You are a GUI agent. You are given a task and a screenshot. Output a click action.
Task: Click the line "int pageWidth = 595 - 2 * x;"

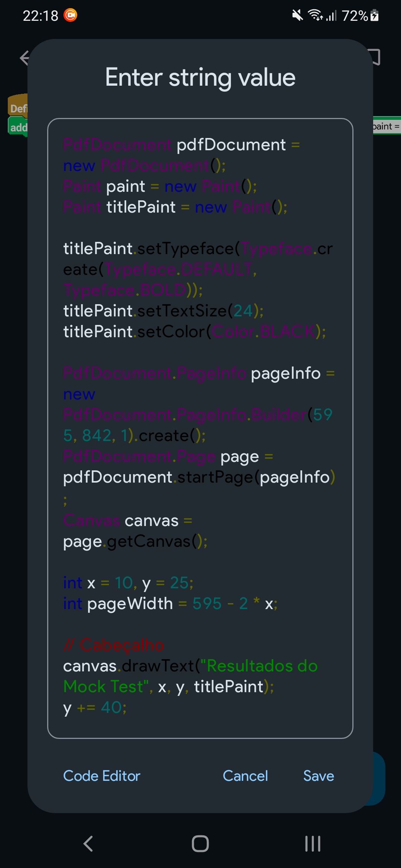pos(170,604)
